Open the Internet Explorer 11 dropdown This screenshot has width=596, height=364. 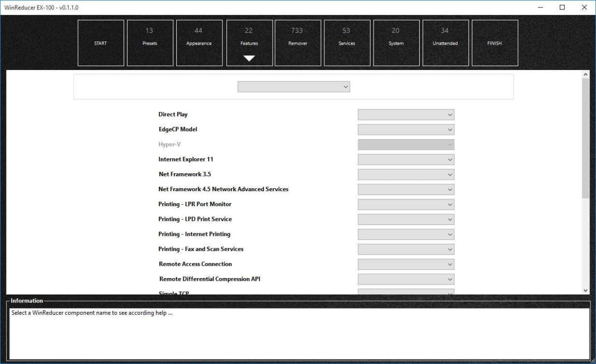[405, 159]
